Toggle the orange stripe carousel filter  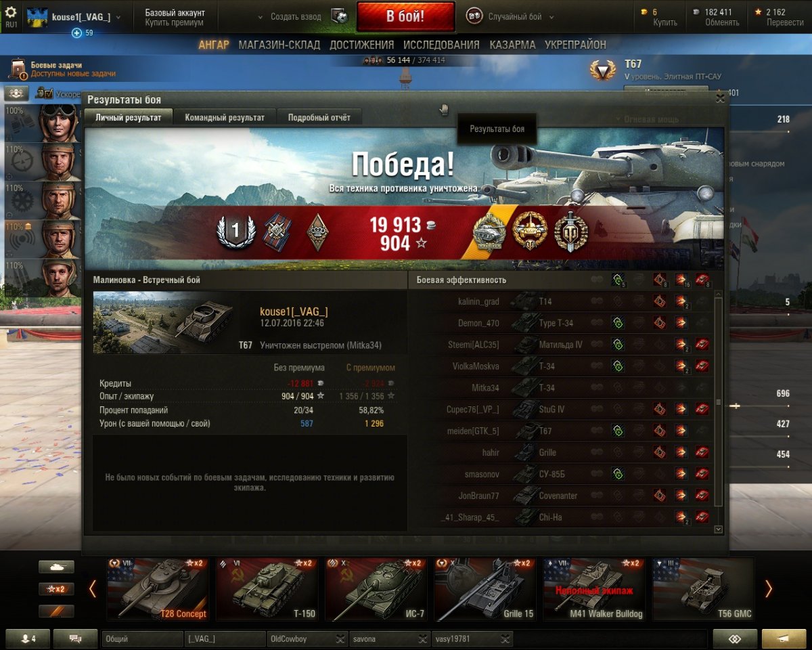(56, 611)
